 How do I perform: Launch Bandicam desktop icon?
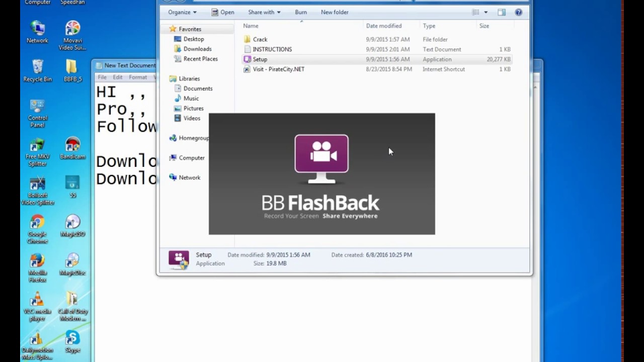(x=72, y=148)
